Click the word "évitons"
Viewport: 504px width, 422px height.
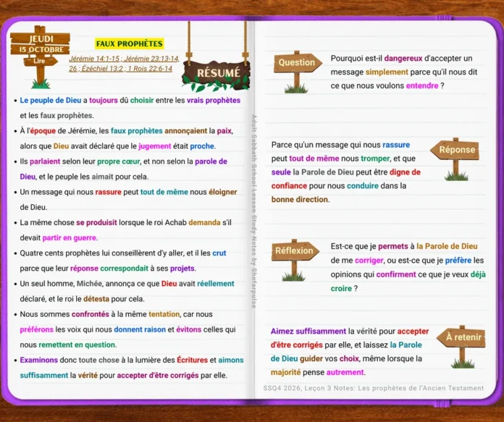(189, 329)
